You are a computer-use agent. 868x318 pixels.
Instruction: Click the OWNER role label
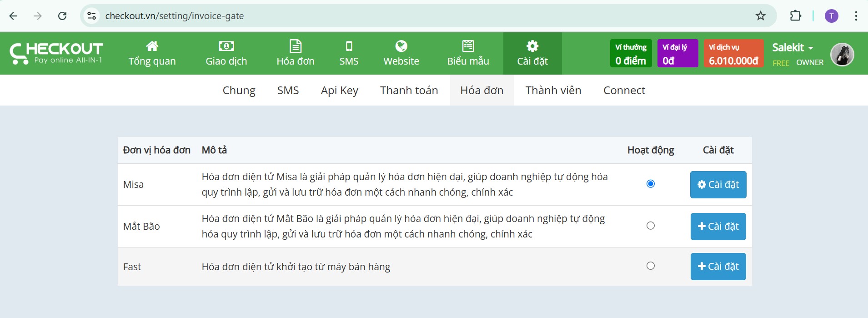point(810,63)
